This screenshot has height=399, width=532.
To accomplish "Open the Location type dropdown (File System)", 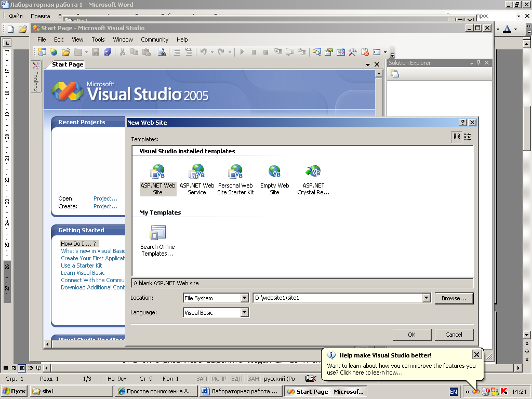I will [x=244, y=298].
